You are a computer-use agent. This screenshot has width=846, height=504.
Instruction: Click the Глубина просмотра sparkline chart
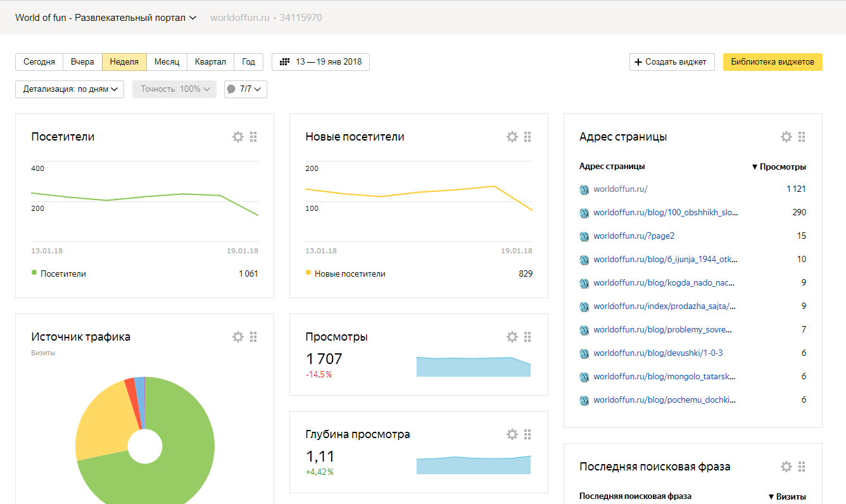(474, 465)
